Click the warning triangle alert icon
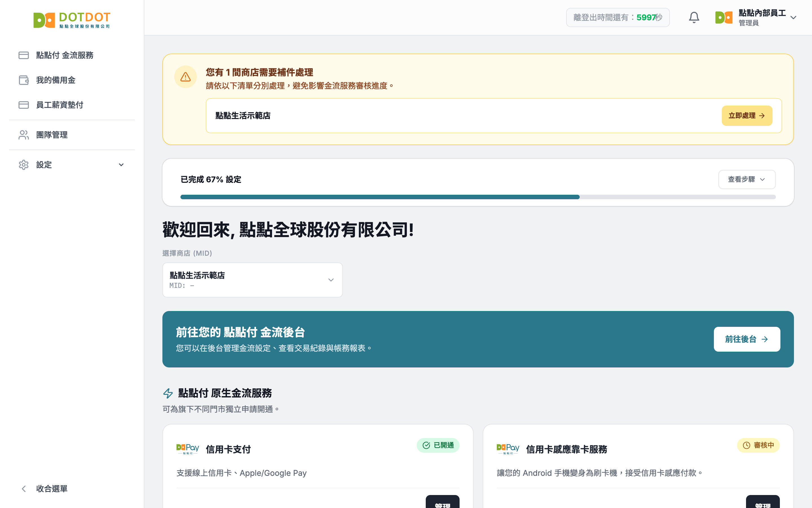812x508 pixels. [186, 77]
